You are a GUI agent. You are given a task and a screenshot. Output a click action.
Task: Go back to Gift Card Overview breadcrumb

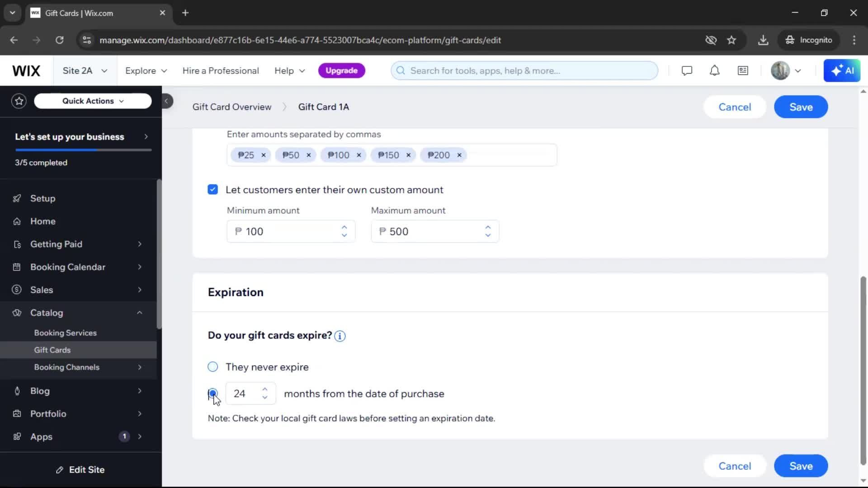pyautogui.click(x=232, y=107)
